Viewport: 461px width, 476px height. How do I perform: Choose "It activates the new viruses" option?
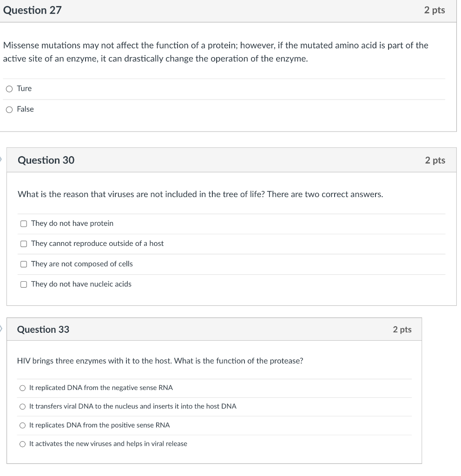coord(22,444)
